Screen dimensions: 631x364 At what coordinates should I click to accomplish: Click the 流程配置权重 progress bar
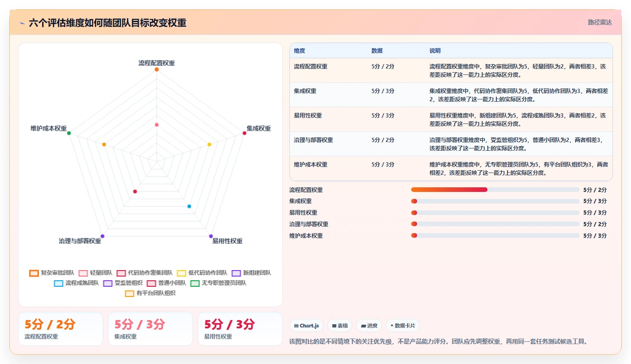[x=495, y=190]
